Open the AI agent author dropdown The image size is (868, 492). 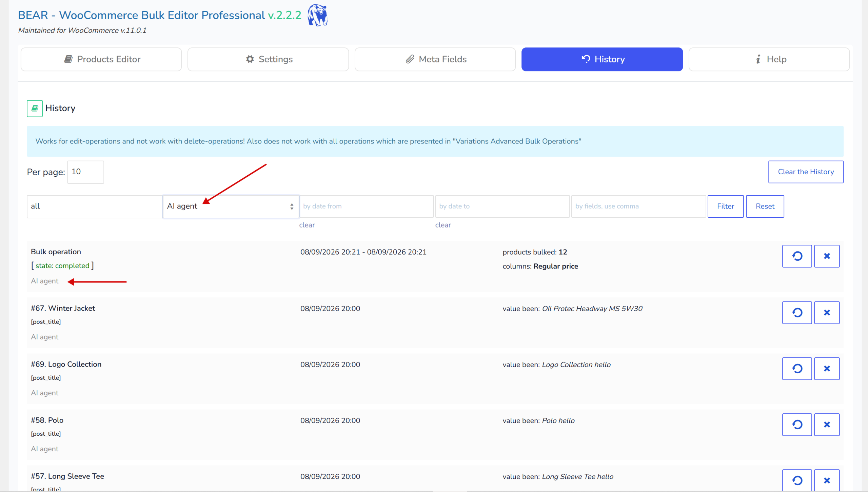(231, 206)
